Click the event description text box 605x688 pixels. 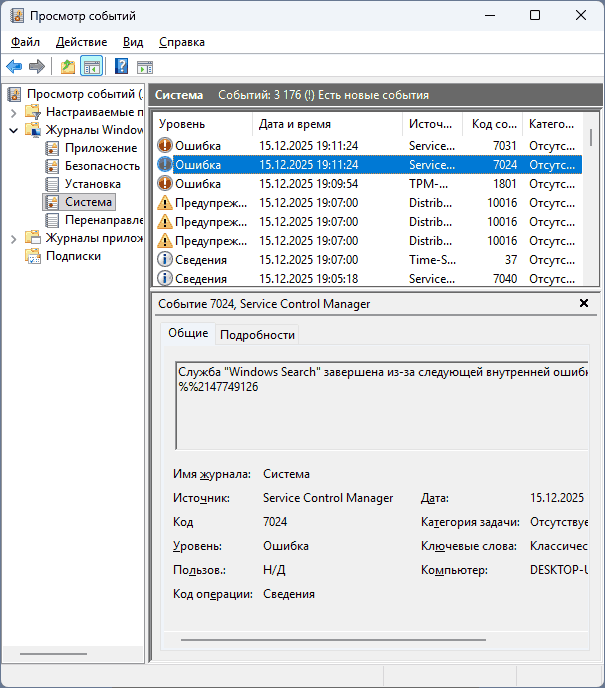click(x=380, y=405)
